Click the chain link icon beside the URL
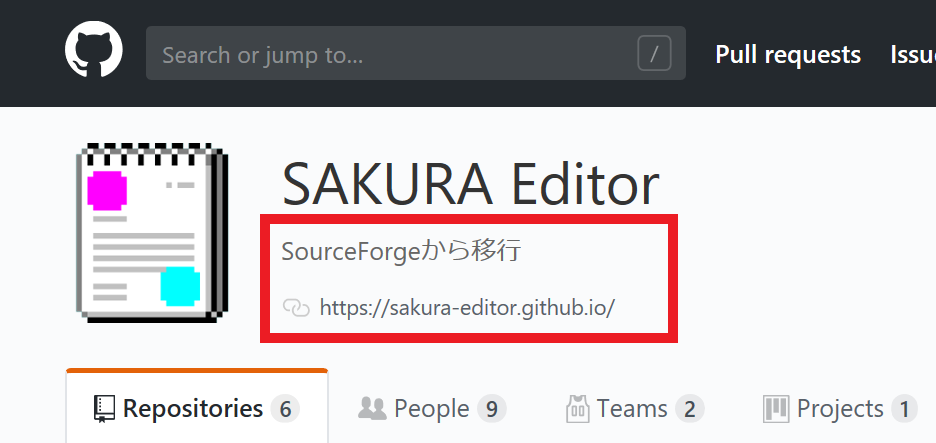The width and height of the screenshot is (936, 443). pyautogui.click(x=296, y=308)
